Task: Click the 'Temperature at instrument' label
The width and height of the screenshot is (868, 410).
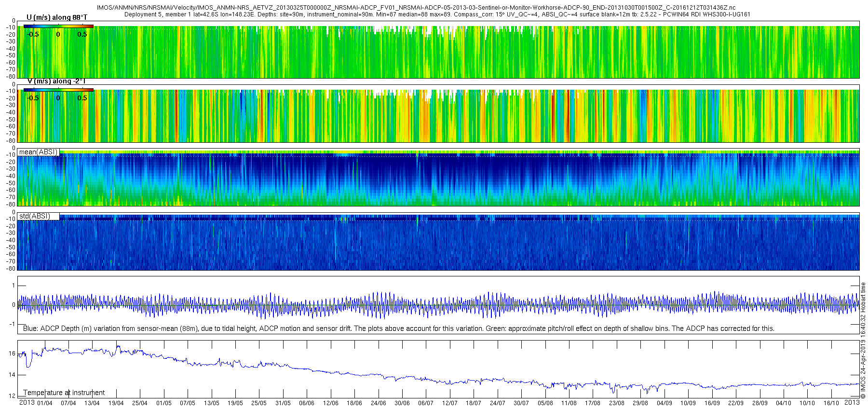Action: coord(64,393)
